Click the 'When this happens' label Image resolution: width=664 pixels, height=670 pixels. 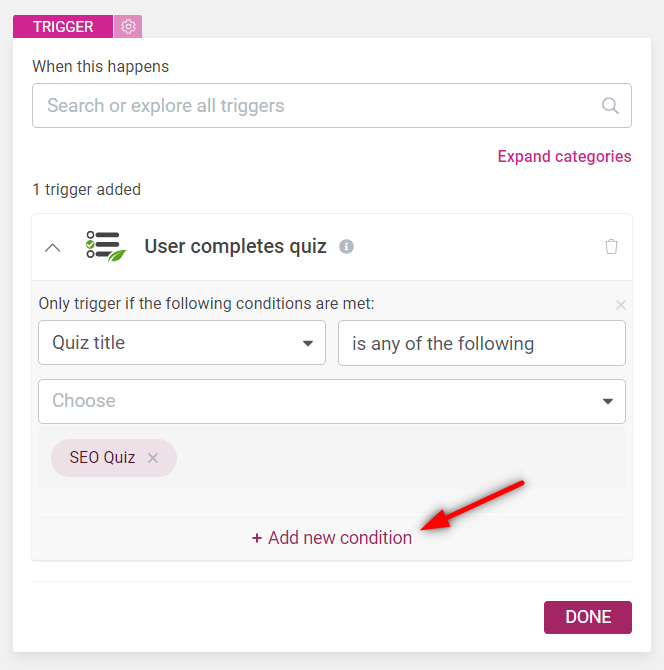pos(100,67)
